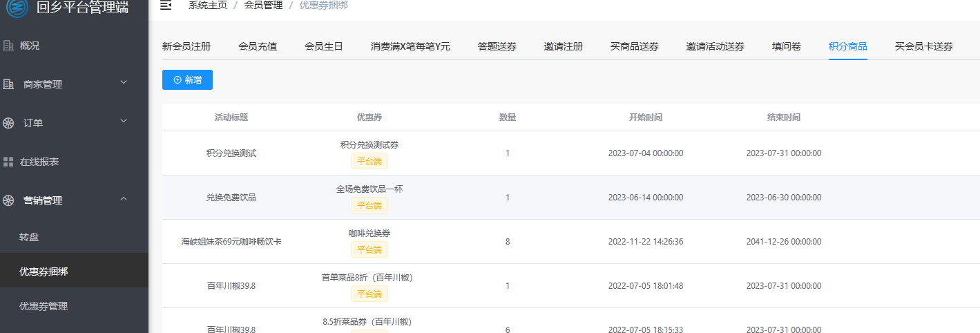
Task: Open 优惠券管理 in the sidebar
Action: [44, 306]
